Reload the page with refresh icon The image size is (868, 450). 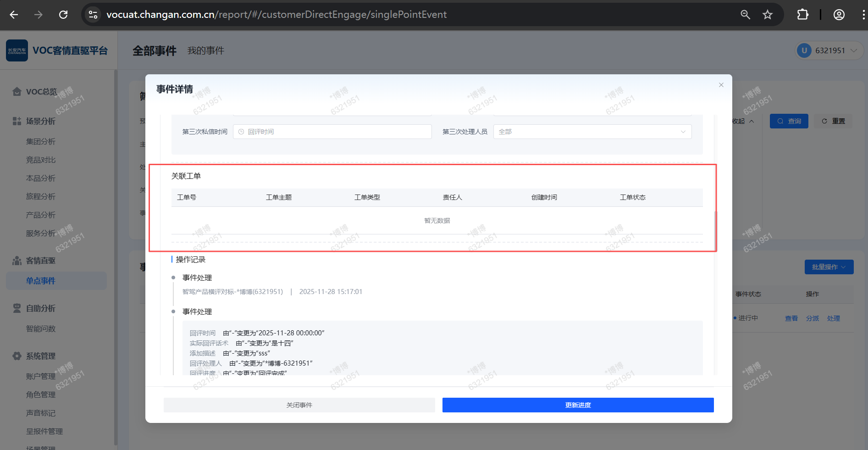coord(63,15)
